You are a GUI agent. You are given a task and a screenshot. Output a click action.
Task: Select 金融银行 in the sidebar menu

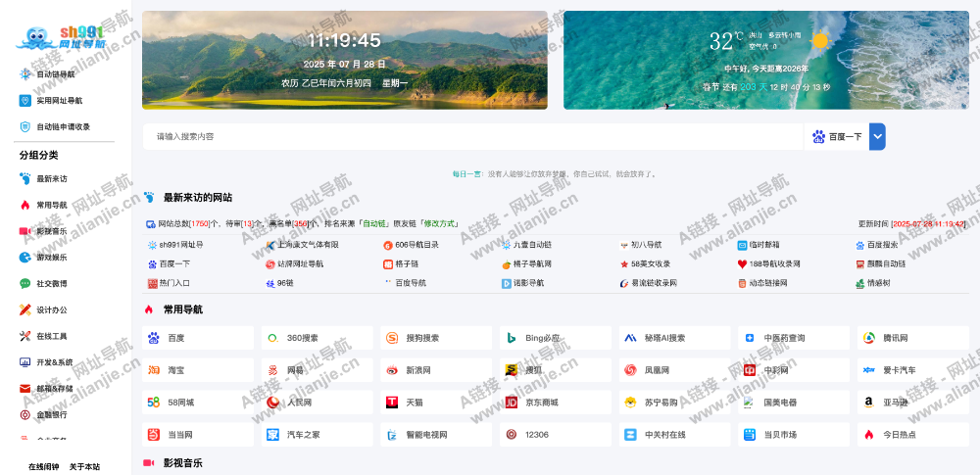(x=51, y=414)
